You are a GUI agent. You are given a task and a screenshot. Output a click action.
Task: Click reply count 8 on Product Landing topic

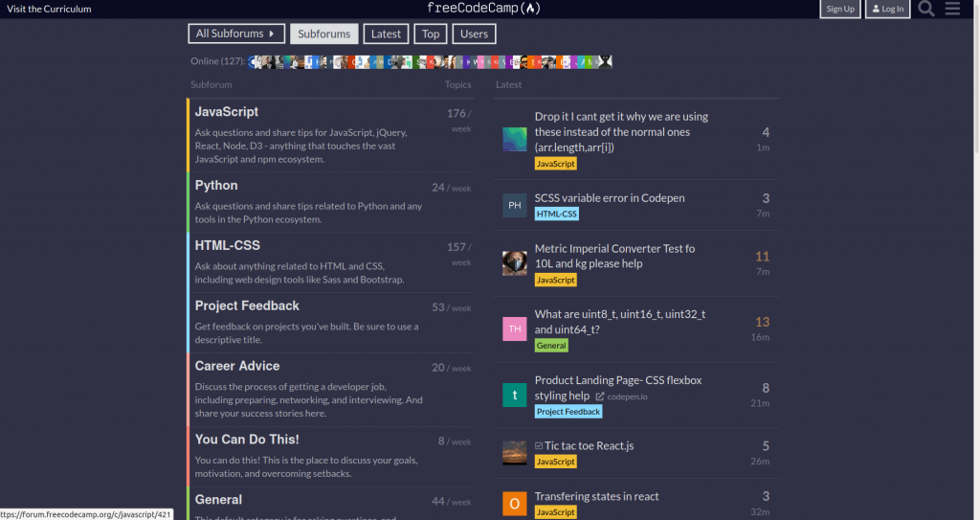(766, 389)
